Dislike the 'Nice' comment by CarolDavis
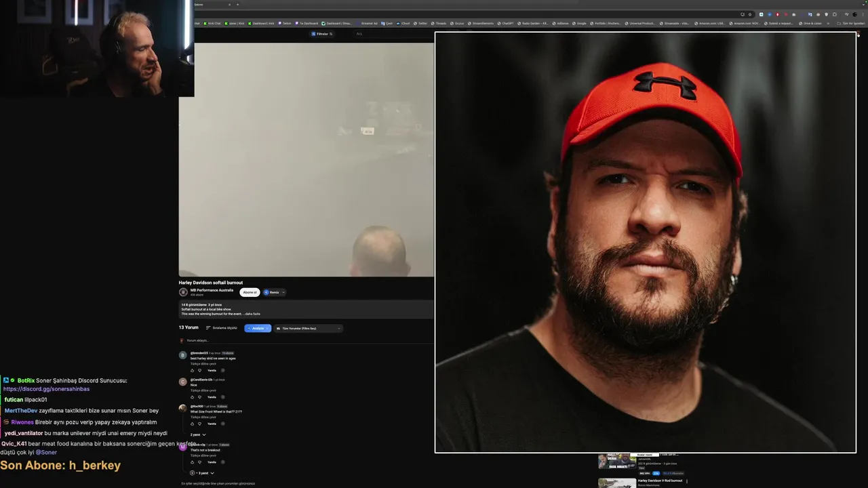 [x=199, y=397]
